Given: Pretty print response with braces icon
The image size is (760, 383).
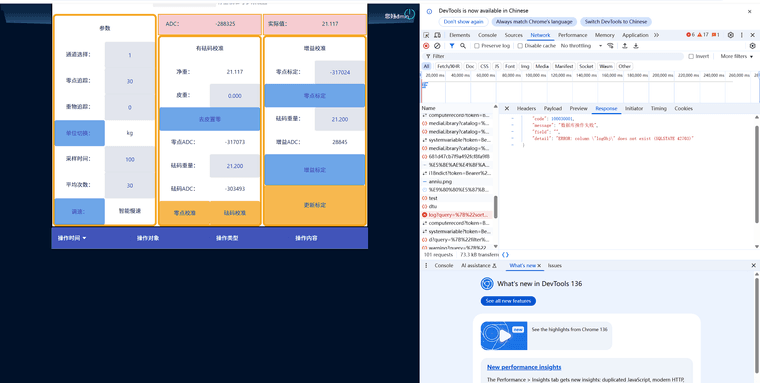Looking at the screenshot, I should (x=506, y=255).
